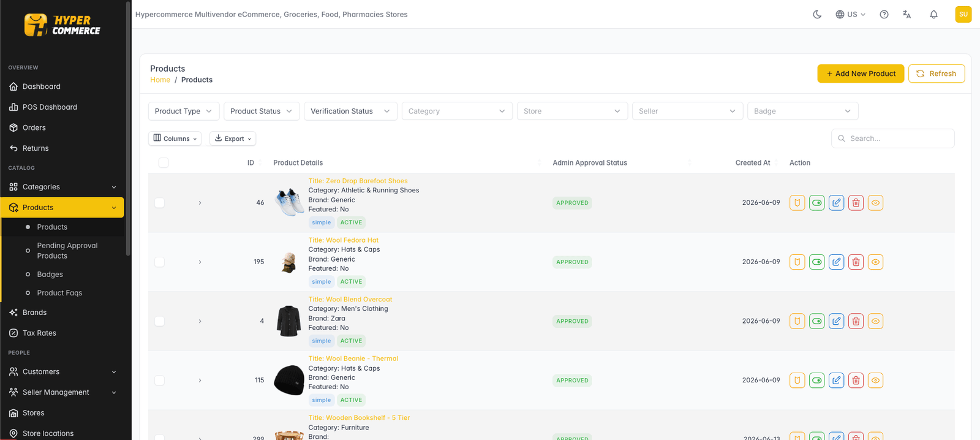Open the Verification Status filter dropdown
This screenshot has height=440, width=980.
pos(350,111)
